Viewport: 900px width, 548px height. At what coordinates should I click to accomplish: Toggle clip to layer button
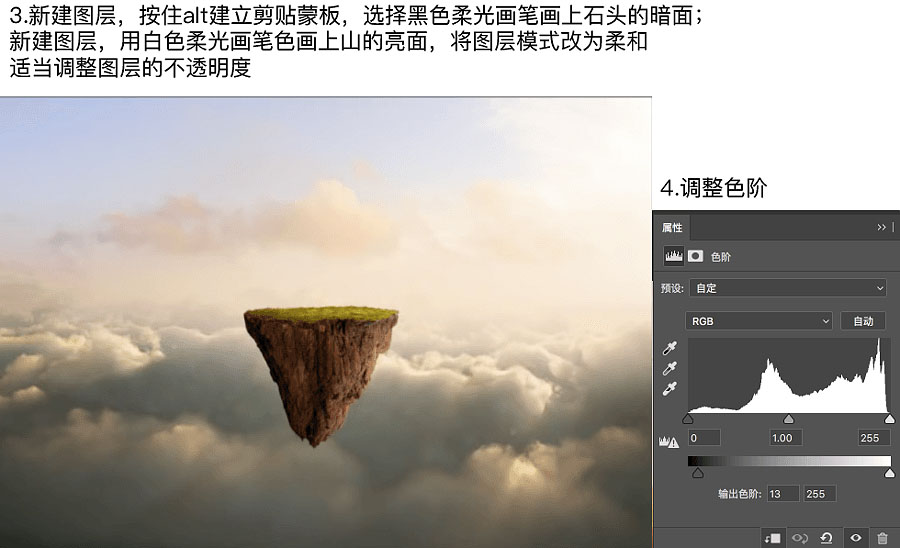771,538
